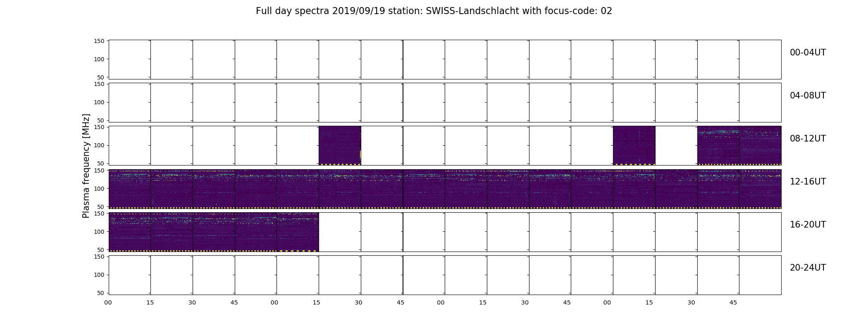Click the 15:30 UT spectrogram panel
The image size is (868, 331).
coord(718,189)
